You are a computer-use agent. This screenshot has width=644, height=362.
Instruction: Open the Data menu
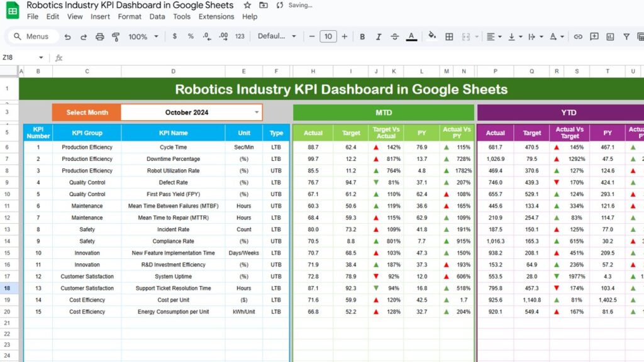(157, 16)
